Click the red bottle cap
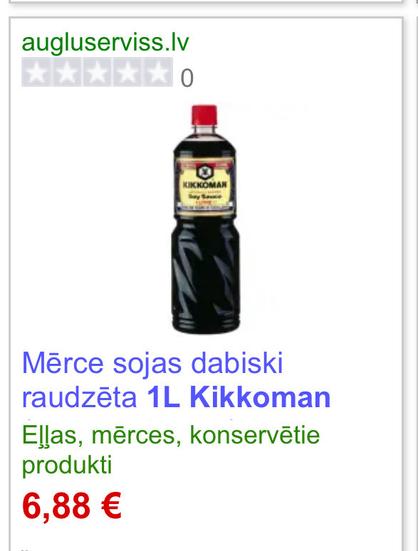The image size is (418, 551). coord(204,115)
